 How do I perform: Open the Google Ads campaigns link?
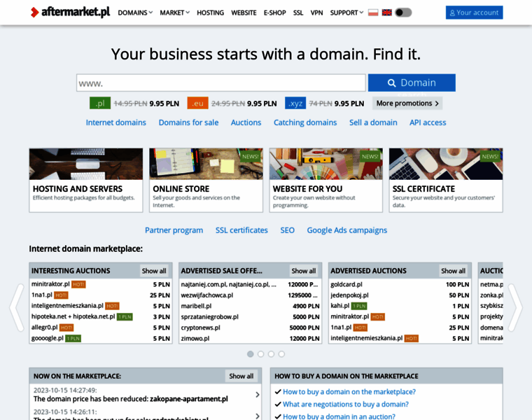pos(347,230)
